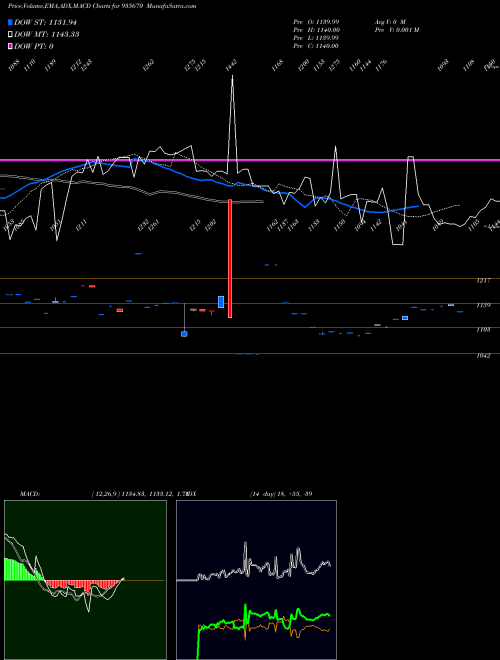Click the Pre C: 1140.00 value
This screenshot has height=660, width=500.
pos(316,45)
